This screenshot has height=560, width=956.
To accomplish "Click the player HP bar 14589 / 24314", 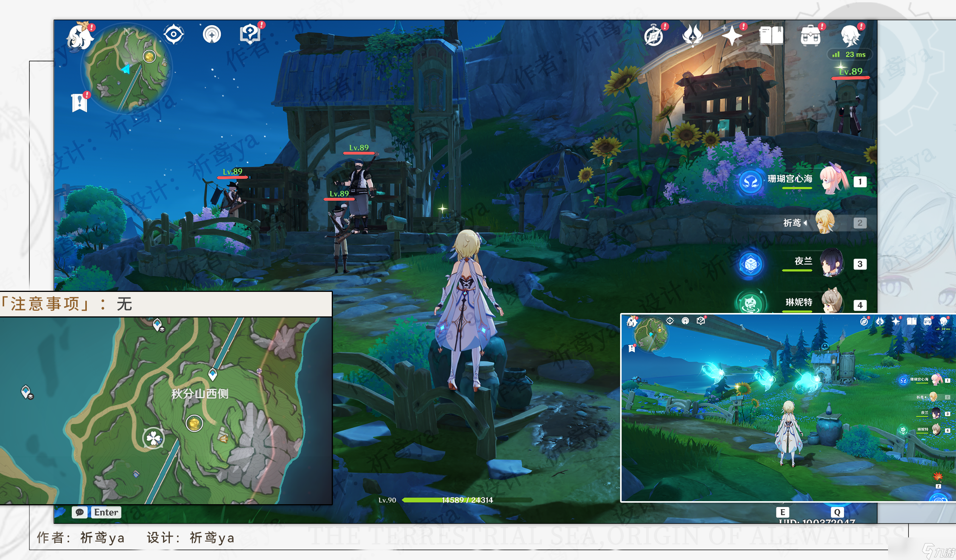I will pyautogui.click(x=467, y=500).
